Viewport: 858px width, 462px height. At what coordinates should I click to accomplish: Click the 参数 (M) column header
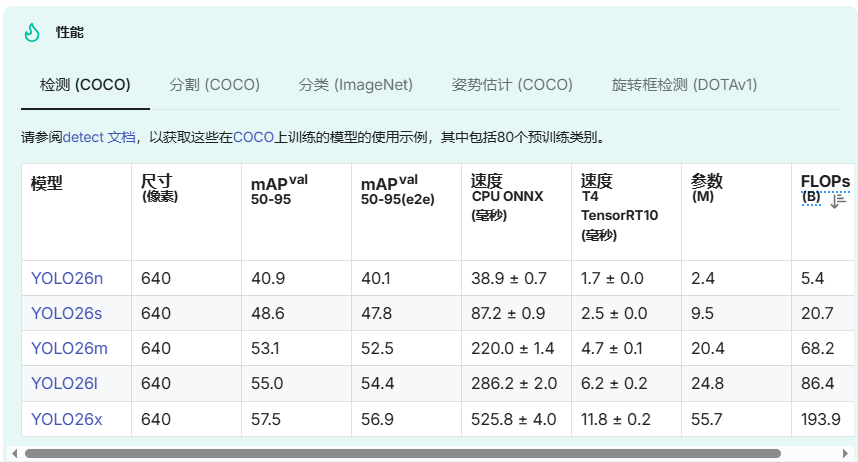click(737, 212)
